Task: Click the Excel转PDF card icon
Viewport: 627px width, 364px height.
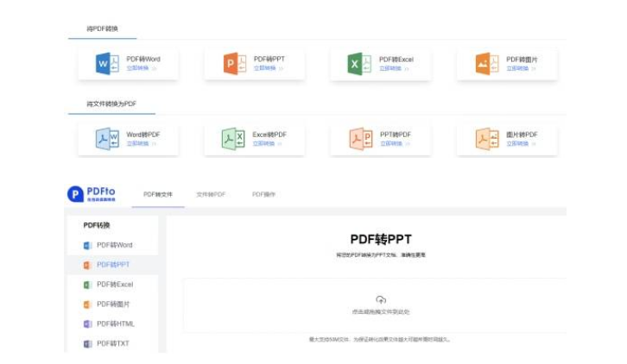Action: (x=233, y=139)
